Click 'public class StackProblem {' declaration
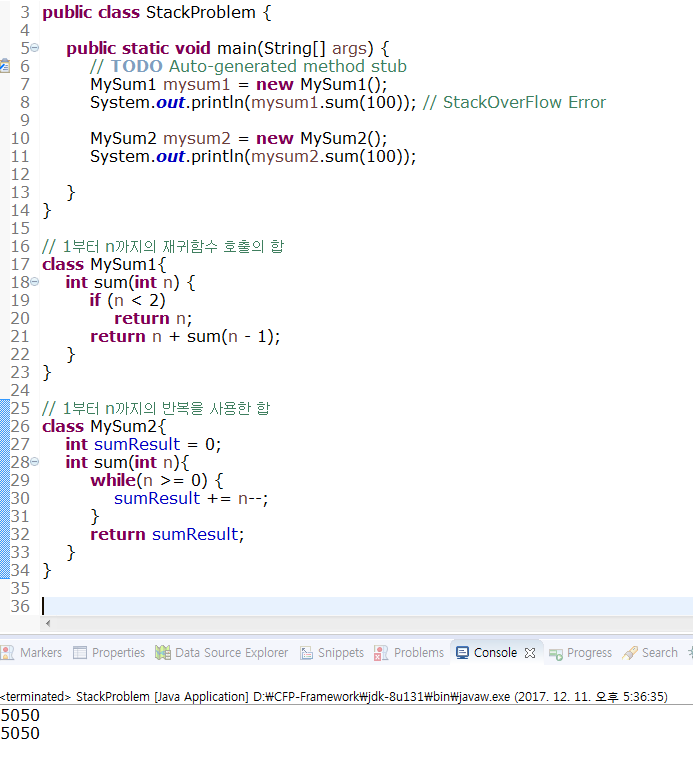Screen dimensions: 693x773 (157, 12)
